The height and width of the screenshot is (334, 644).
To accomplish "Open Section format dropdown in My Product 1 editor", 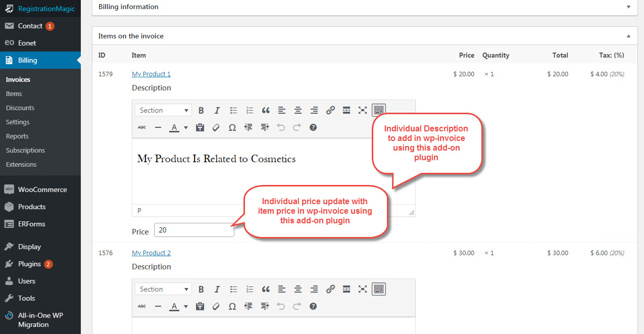I will (163, 110).
